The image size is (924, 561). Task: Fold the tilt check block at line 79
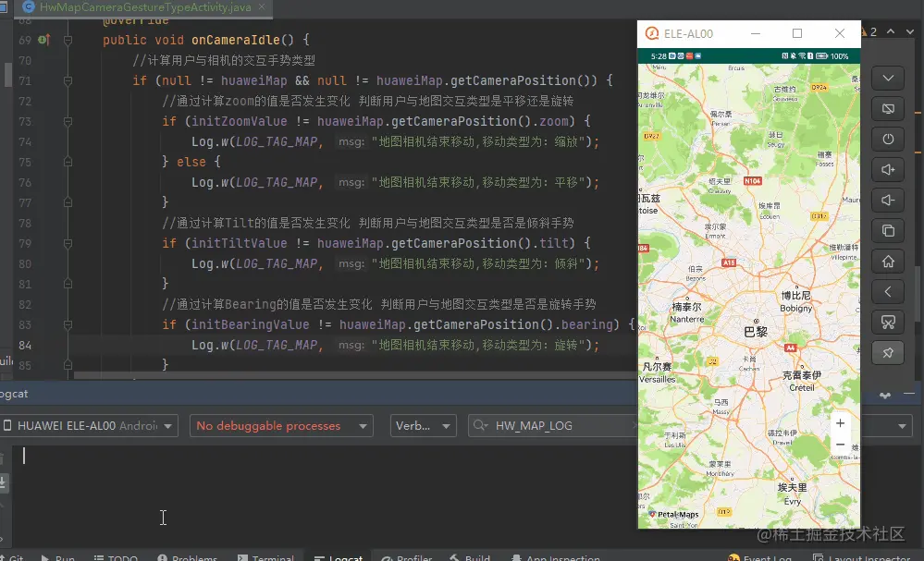coord(68,243)
